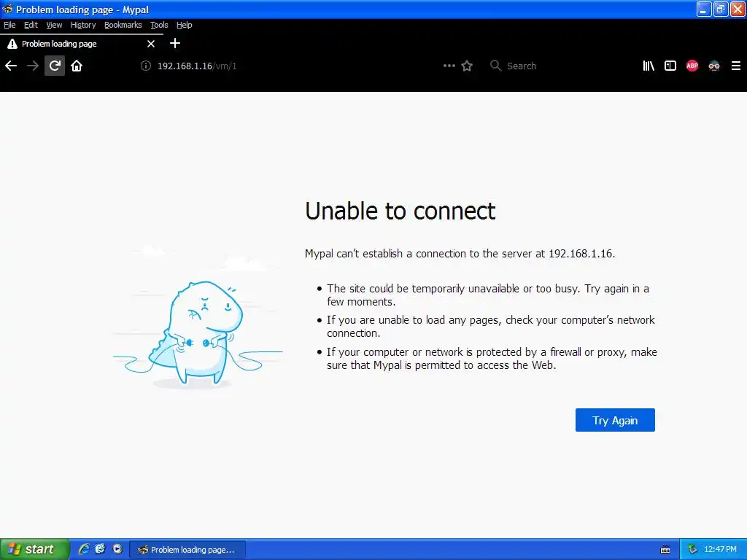This screenshot has width=747, height=560.
Task: Go back with the back arrow
Action: point(11,66)
